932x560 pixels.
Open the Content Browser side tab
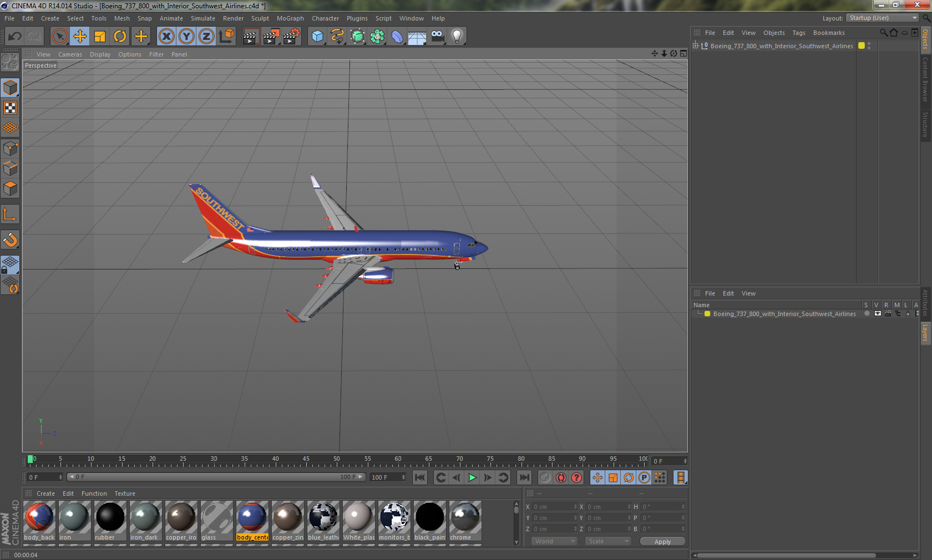[925, 79]
